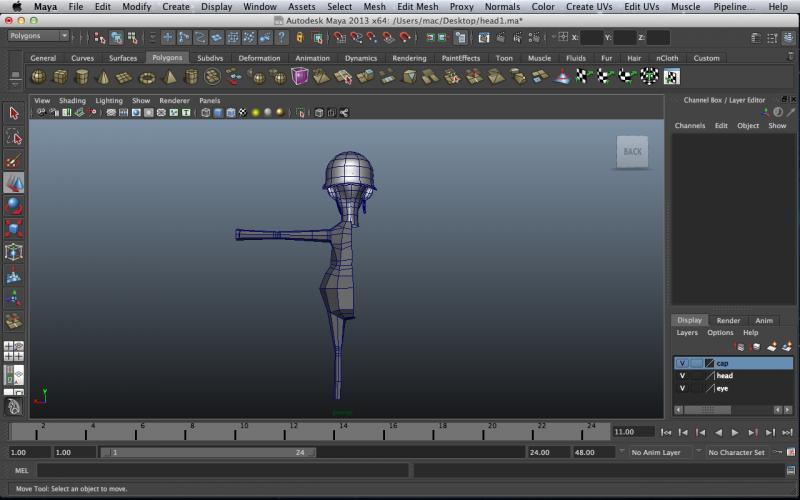Screen dimensions: 800x500
Task: Create a polygon cone from the shelf
Action: coord(103,77)
